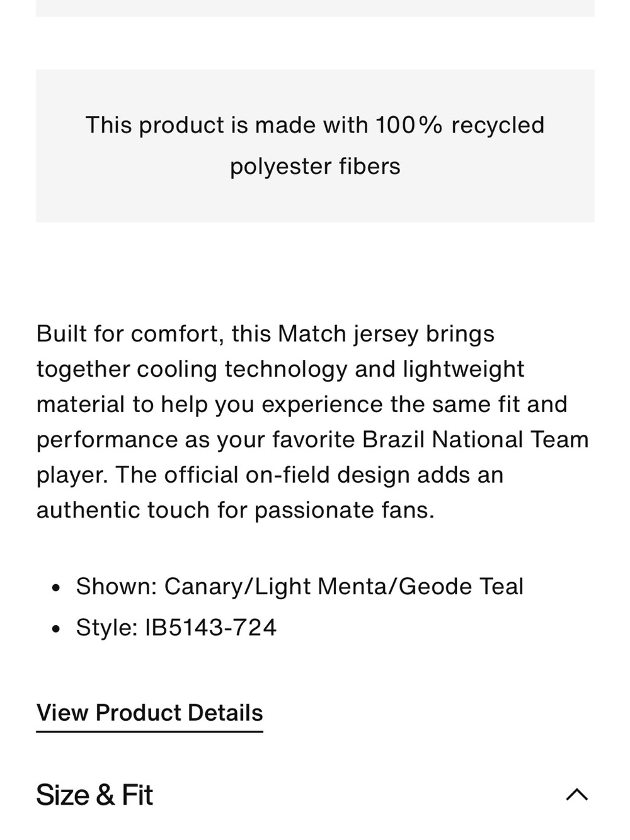
Task: Tap the style code "IB5143-724"
Action: (x=211, y=628)
